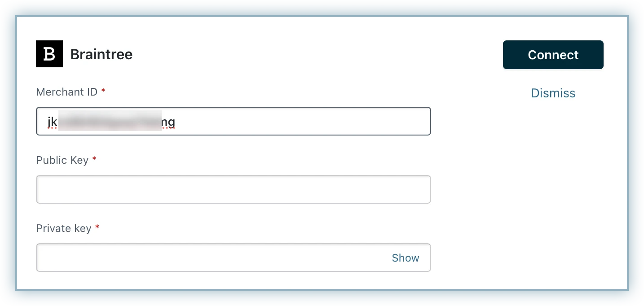Click the Braintree "B" logo icon
Viewport: 644px width, 306px height.
[49, 54]
